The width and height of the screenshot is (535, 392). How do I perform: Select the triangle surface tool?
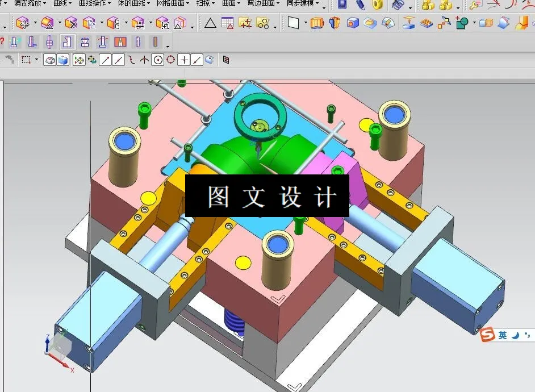pyautogui.click(x=210, y=24)
